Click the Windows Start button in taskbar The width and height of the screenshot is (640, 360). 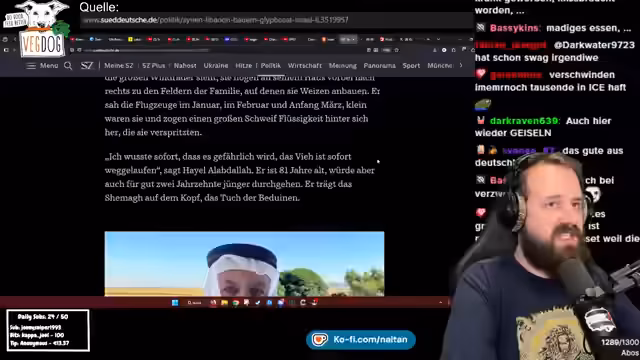pos(175,302)
